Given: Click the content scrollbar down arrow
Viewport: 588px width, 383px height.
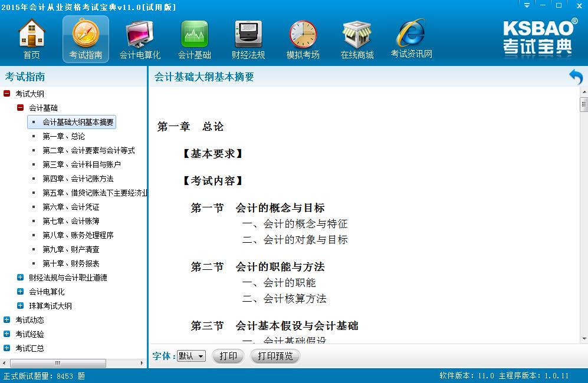Looking at the screenshot, I should pos(584,338).
